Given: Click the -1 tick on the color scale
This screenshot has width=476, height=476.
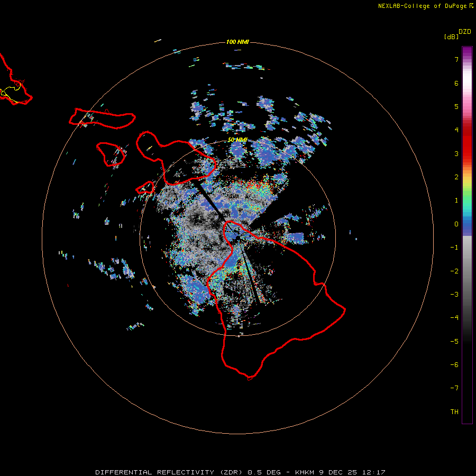Looking at the screenshot, I should click(x=454, y=248).
